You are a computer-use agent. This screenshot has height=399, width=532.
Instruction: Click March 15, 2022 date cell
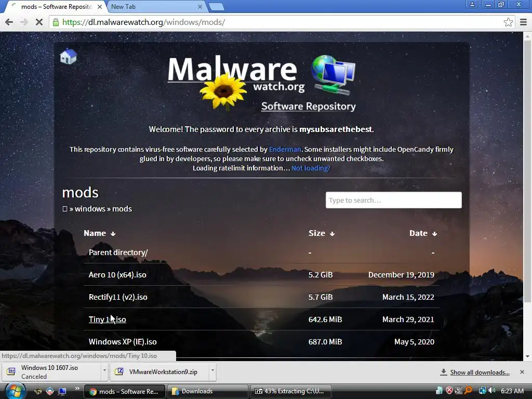coord(408,297)
